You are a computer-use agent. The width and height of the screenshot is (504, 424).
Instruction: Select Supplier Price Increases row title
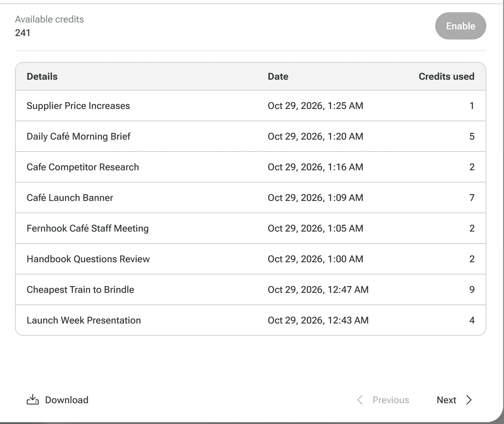78,106
